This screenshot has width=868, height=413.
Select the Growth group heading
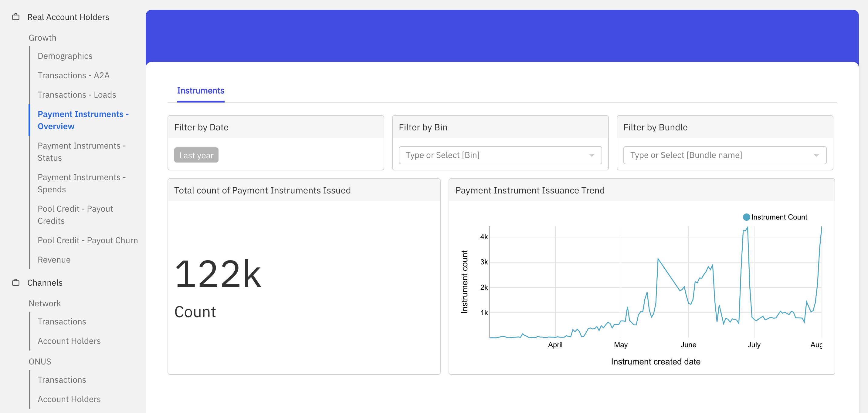click(x=42, y=38)
